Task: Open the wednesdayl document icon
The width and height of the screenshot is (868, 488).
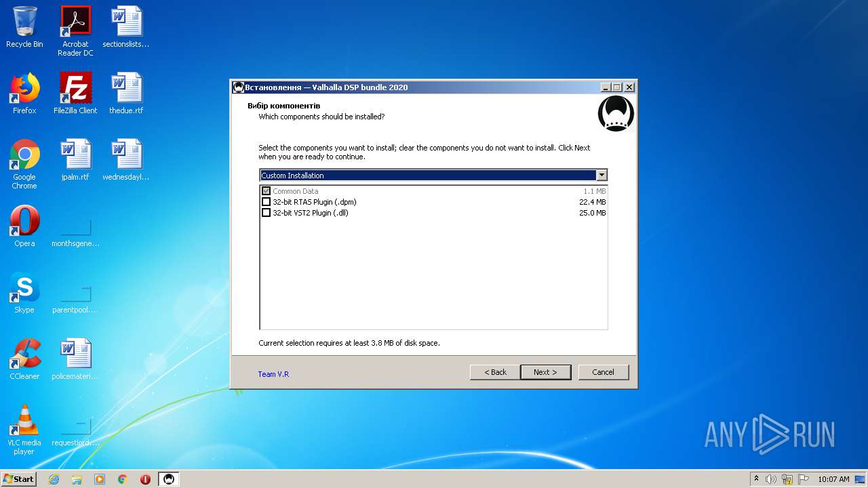Action: (126, 160)
